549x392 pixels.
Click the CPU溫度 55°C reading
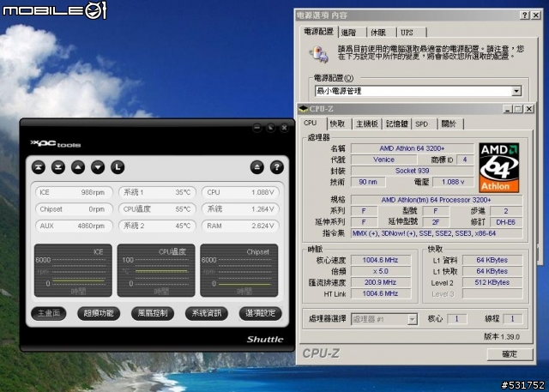coord(157,209)
